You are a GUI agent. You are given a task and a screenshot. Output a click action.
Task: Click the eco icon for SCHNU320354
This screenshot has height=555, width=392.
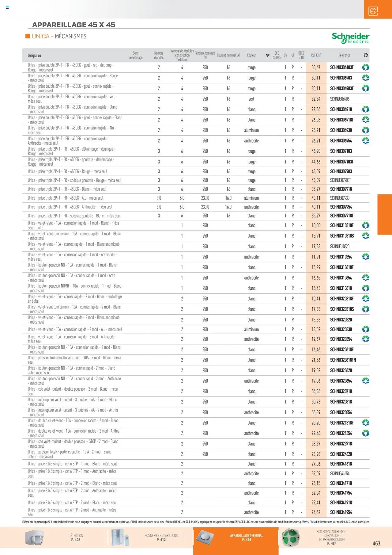click(x=366, y=339)
